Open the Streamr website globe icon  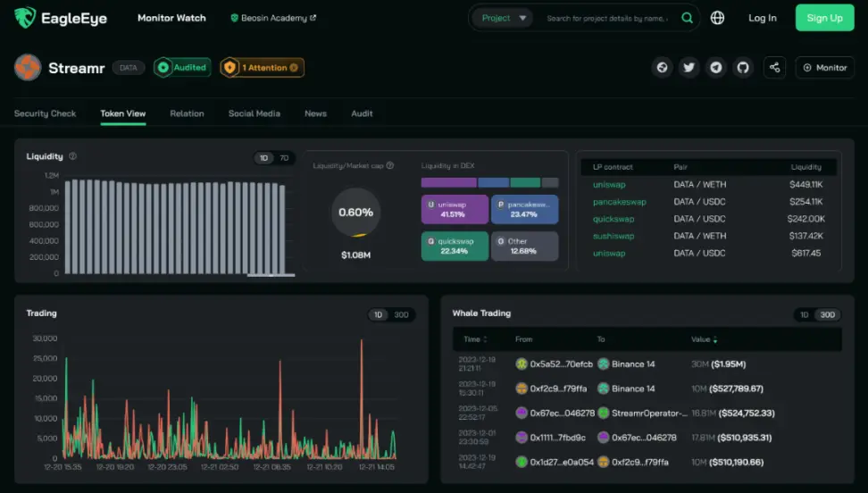pyautogui.click(x=662, y=68)
